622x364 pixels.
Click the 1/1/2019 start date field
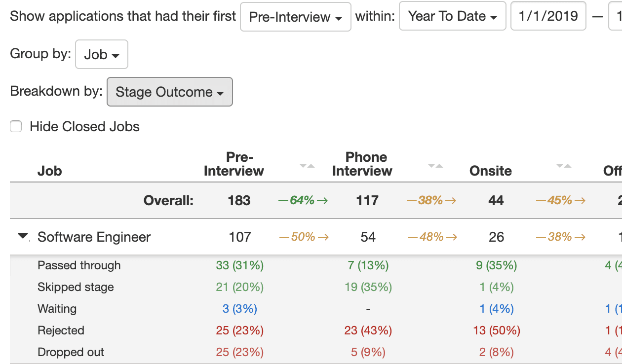click(x=548, y=16)
